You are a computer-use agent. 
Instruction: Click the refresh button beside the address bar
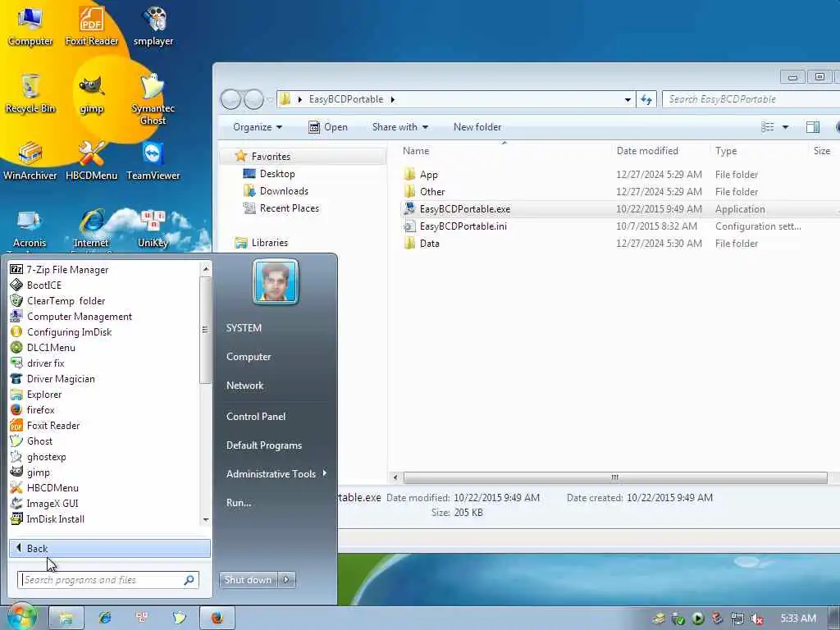pos(646,99)
